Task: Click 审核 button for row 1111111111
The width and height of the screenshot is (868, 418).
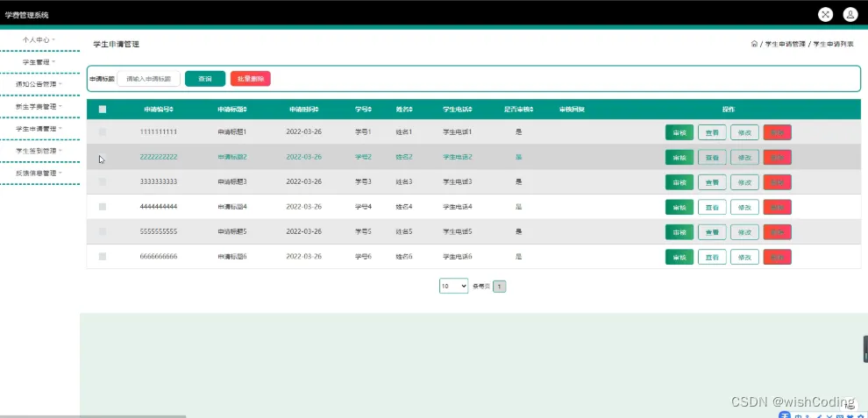Action: pos(679,132)
